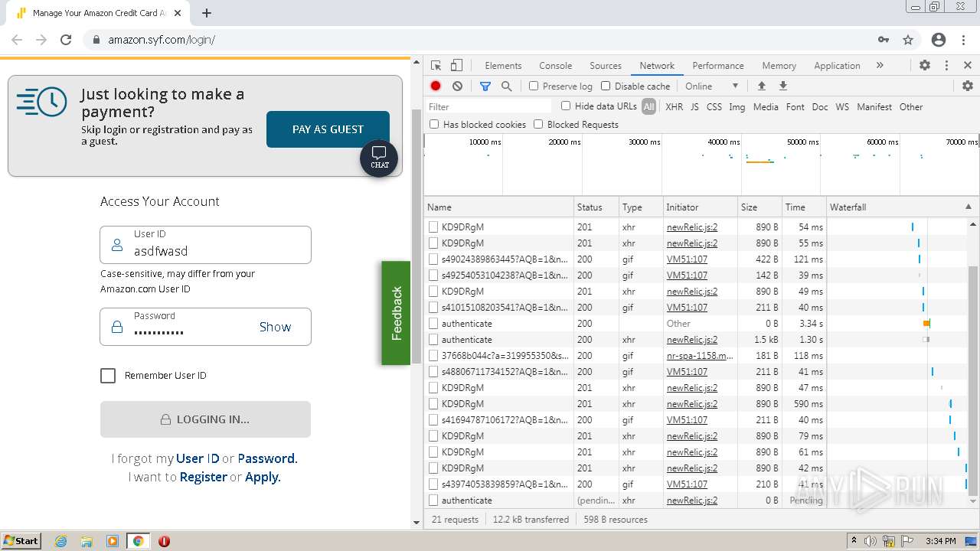Check the Blocked Requests filter

[x=538, y=124]
